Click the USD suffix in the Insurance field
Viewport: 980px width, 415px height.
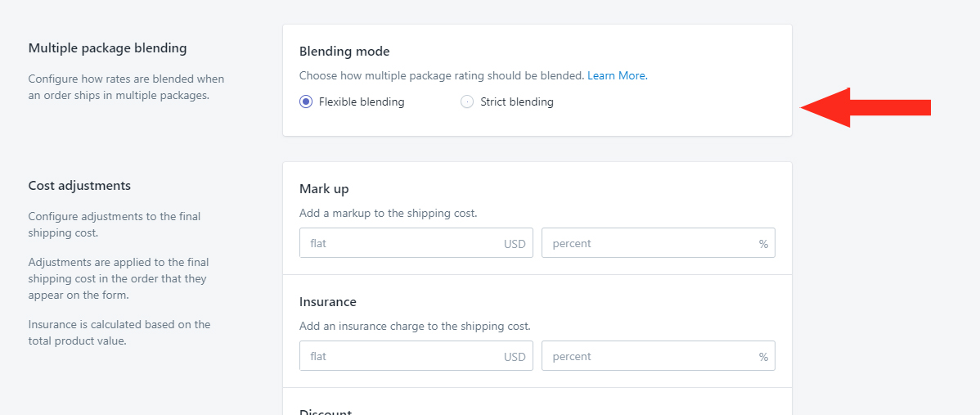[x=515, y=357]
